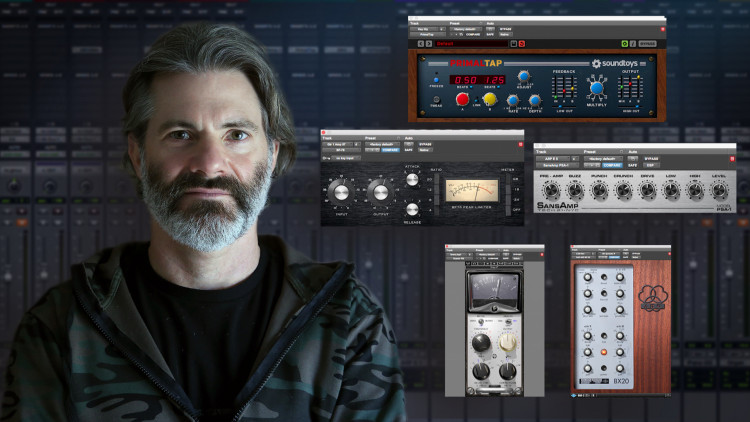This screenshot has height=422, width=750.
Task: Click the interlocked-rings logo on the BX20 panel
Action: pos(652,298)
